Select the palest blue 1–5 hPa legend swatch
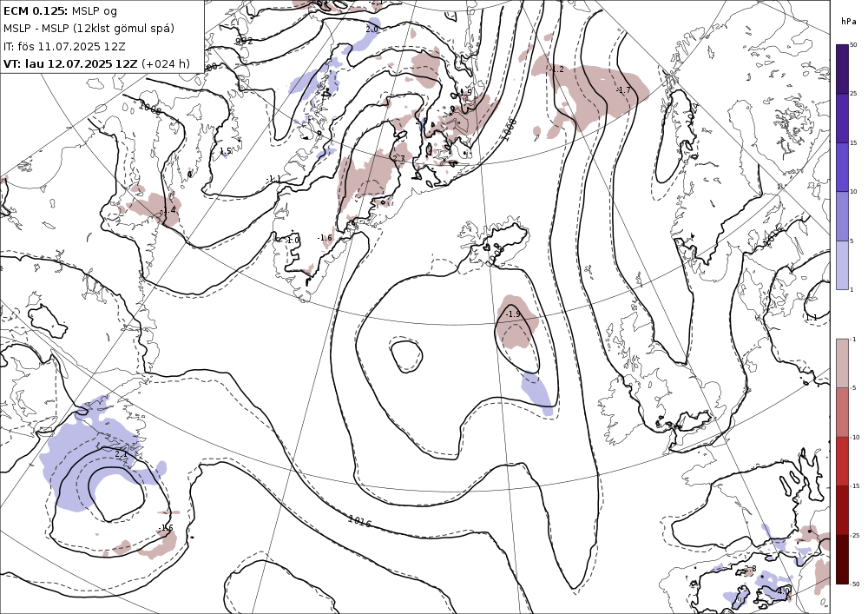 click(842, 265)
